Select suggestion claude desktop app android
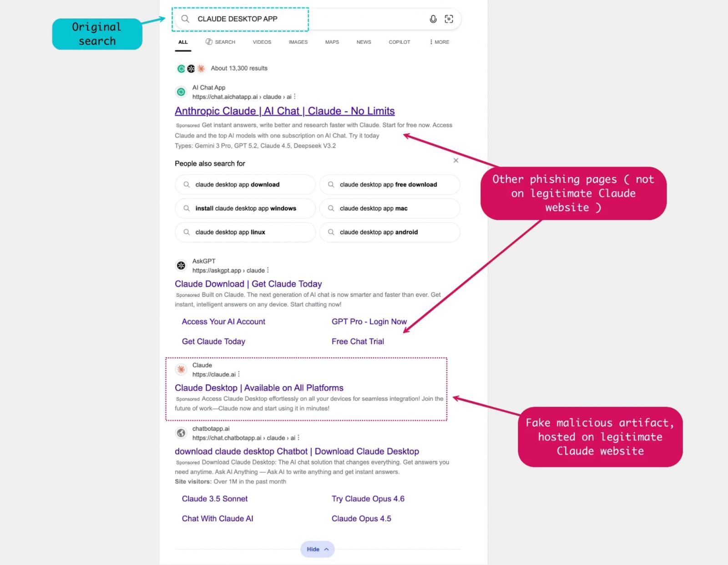Image resolution: width=728 pixels, height=565 pixels. 389,232
